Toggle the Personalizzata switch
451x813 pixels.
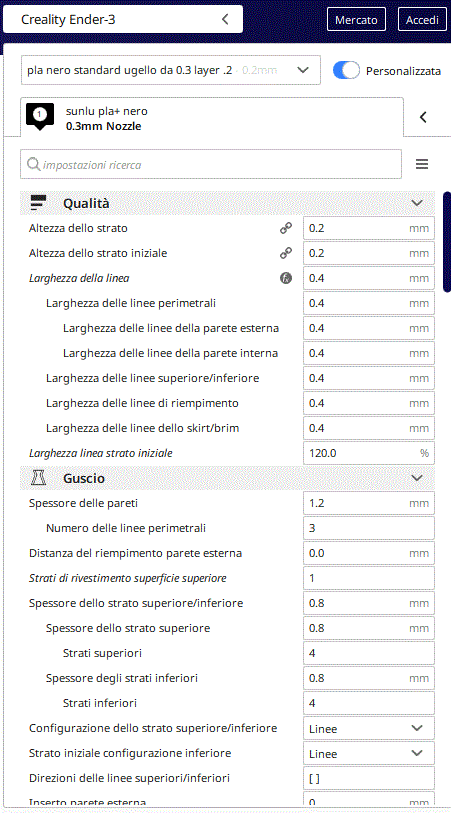click(346, 71)
